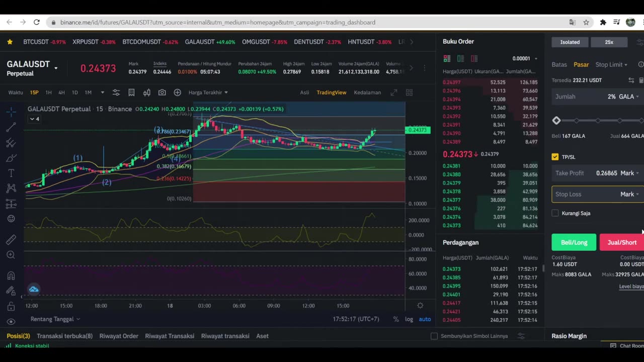
Task: Toggle hide all drawings eye icon
Action: tap(11, 321)
